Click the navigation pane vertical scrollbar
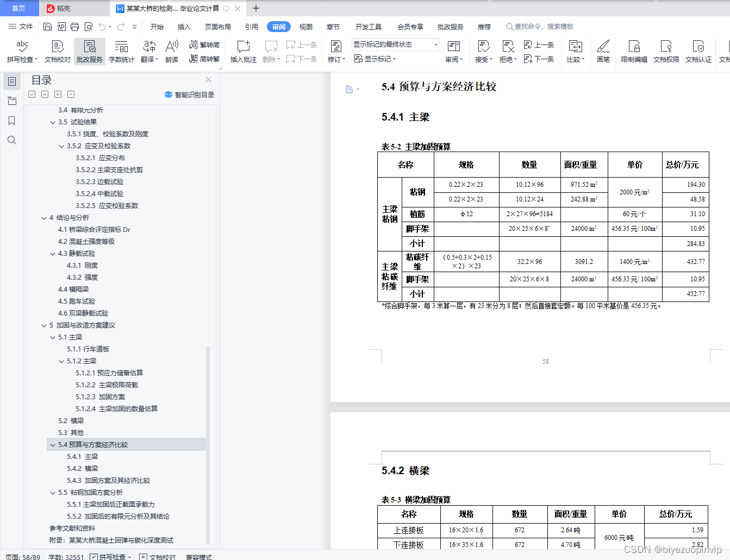This screenshot has width=730, height=560. (208, 445)
